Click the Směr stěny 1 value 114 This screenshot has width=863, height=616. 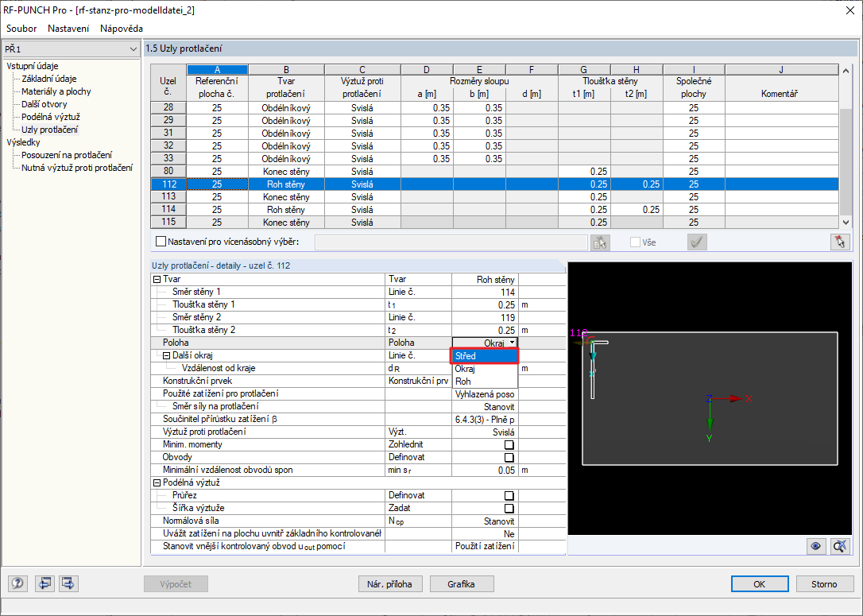(484, 293)
